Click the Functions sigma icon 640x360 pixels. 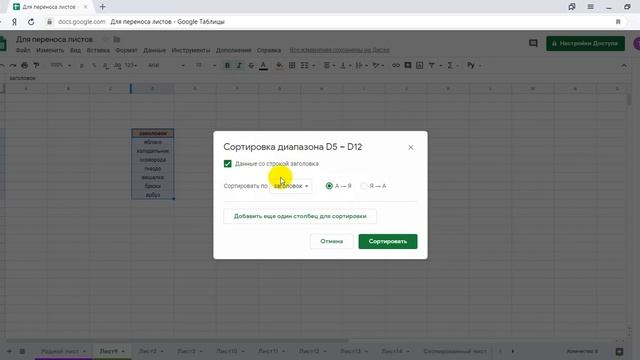tap(450, 65)
